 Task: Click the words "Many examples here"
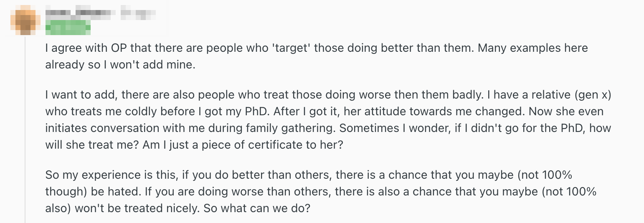click(x=532, y=48)
